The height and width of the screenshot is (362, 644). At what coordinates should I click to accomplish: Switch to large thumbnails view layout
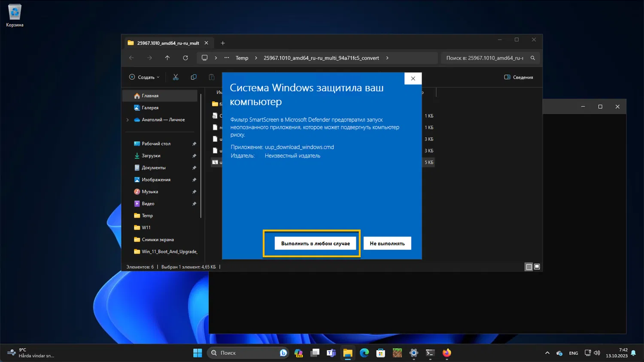pyautogui.click(x=537, y=267)
